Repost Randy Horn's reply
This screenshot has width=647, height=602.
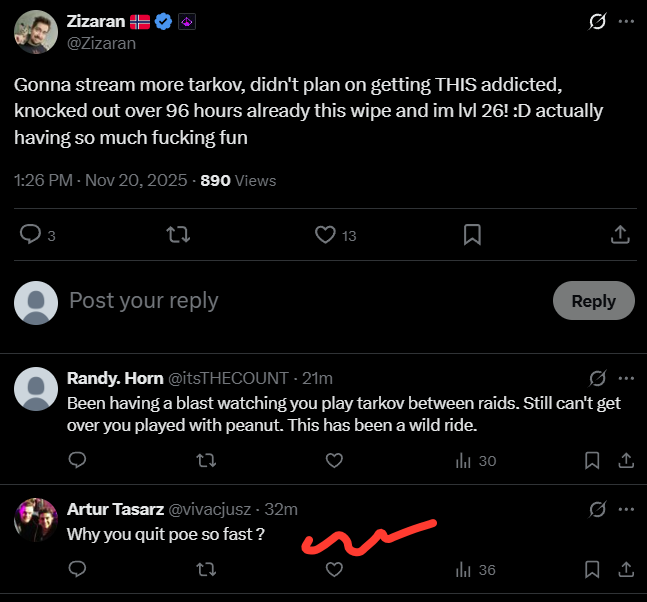click(x=206, y=461)
